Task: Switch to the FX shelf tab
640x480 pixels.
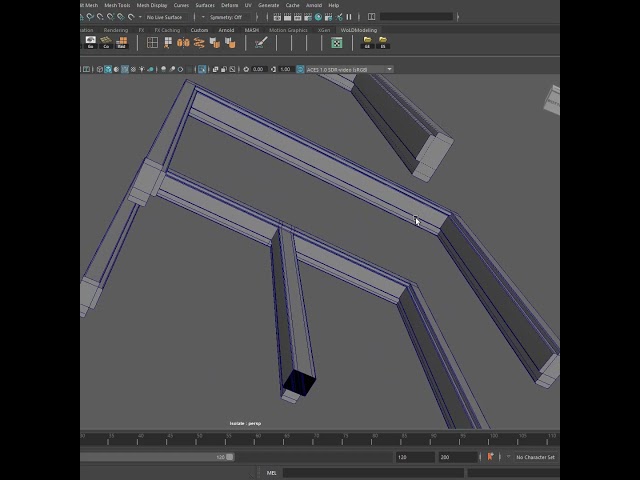Action: pos(141,30)
